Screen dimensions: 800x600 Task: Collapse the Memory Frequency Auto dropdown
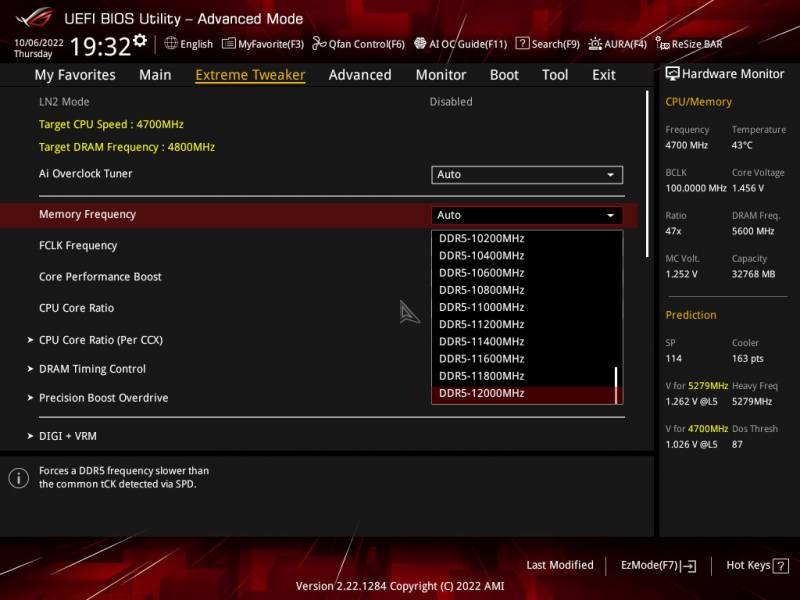click(527, 215)
